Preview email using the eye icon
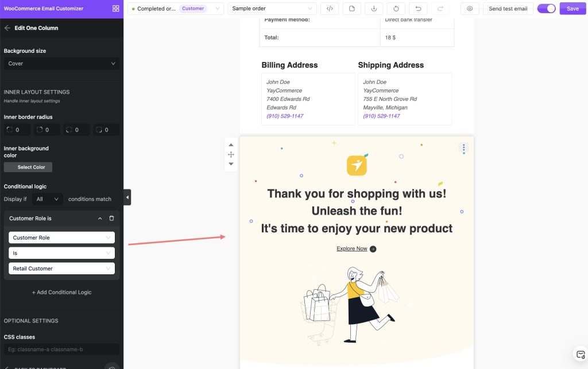The height and width of the screenshot is (369, 588). [470, 9]
